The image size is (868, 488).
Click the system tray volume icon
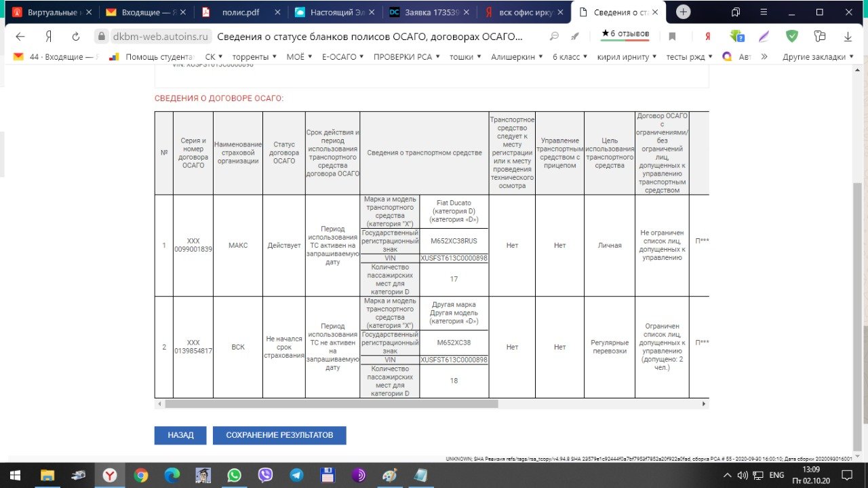(x=743, y=475)
